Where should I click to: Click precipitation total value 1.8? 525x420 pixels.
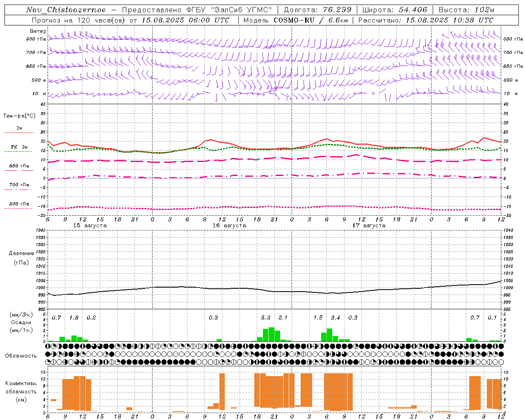pos(74,318)
